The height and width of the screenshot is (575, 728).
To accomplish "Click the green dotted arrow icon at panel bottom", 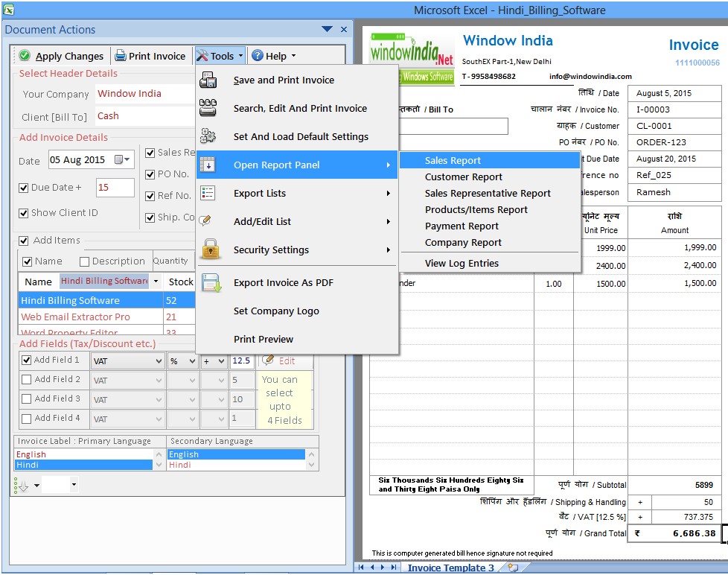I will click(x=22, y=486).
